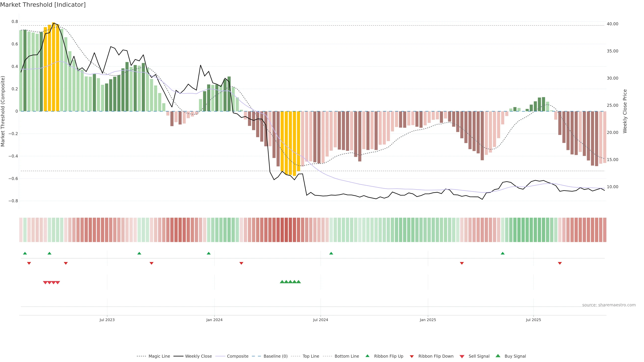
Task: Click the Jul 2025 x-axis tick label
Action: pos(533,320)
